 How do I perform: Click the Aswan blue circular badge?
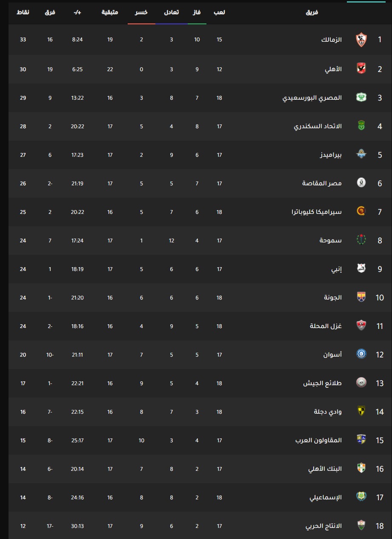tap(361, 354)
